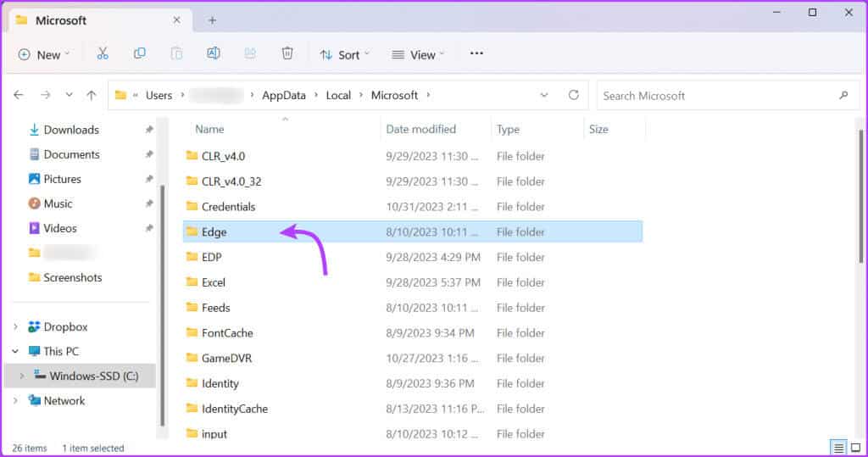Click the Credentials folder icon
Viewport: 868px width, 457px height.
pos(192,206)
